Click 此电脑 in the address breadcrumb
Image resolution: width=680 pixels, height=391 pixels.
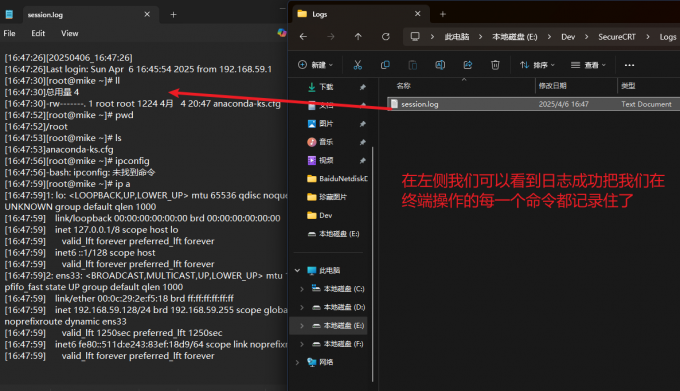(x=457, y=37)
